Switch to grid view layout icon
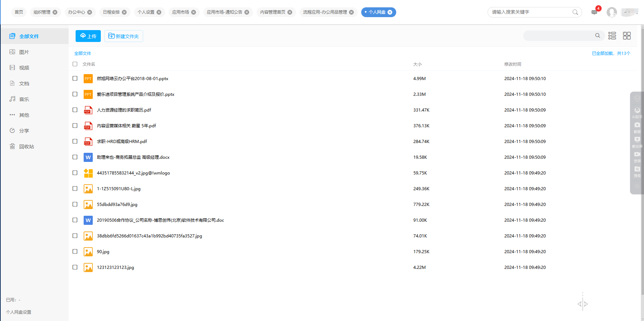Image resolution: width=644 pixels, height=321 pixels. (x=627, y=36)
